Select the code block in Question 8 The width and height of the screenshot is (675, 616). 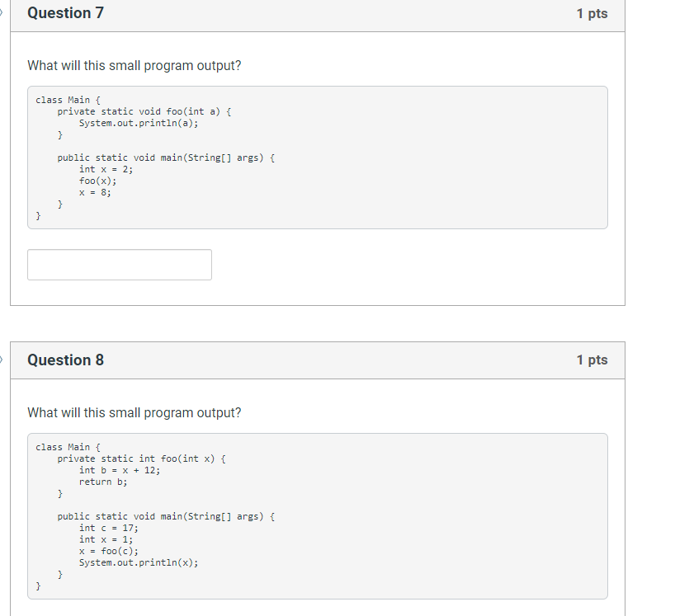click(x=317, y=515)
